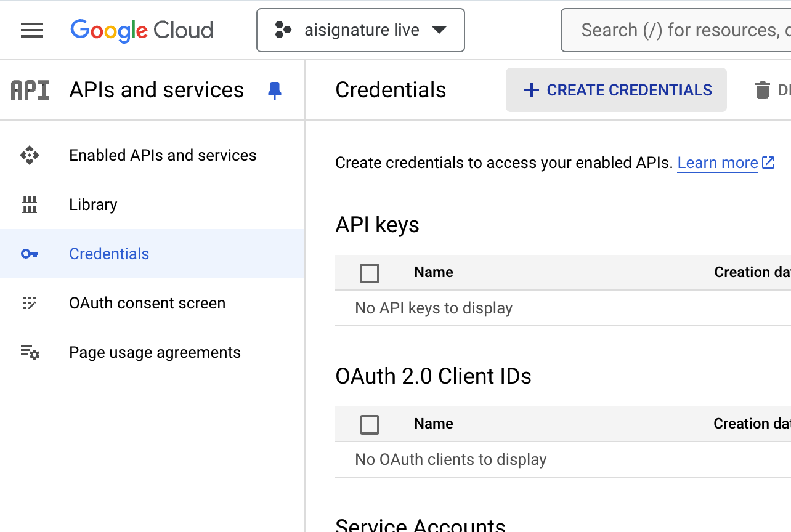Click the APIs and services header title
791x532 pixels.
click(156, 90)
